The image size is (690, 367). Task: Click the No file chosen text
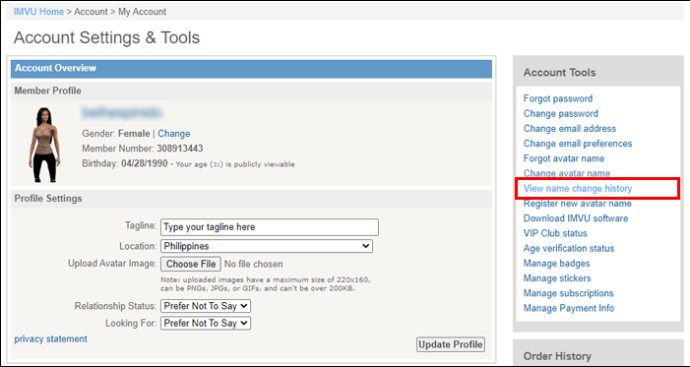[253, 264]
